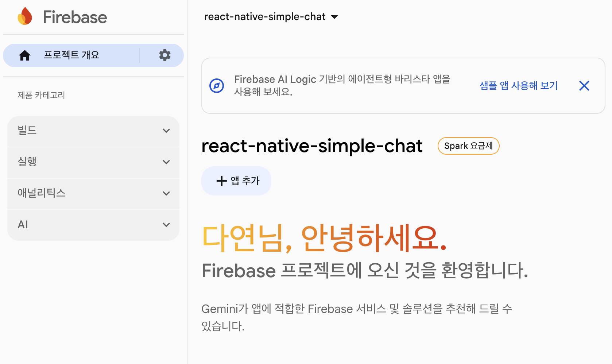Image resolution: width=612 pixels, height=364 pixels.
Task: Click the 제품 카테고리 label
Action: (x=41, y=95)
